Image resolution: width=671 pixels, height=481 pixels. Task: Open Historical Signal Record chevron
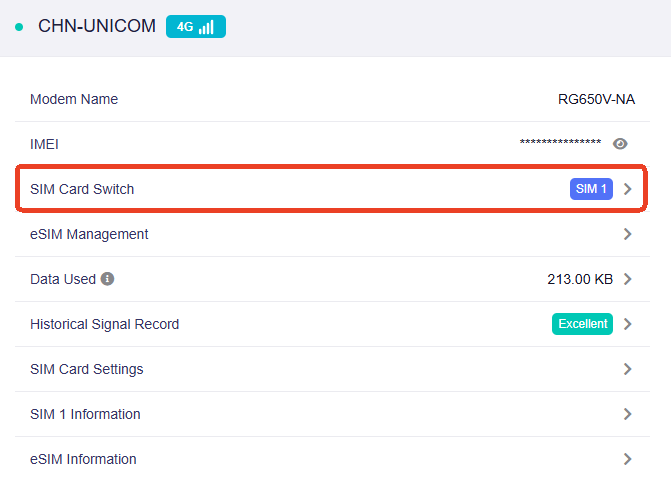pos(628,324)
